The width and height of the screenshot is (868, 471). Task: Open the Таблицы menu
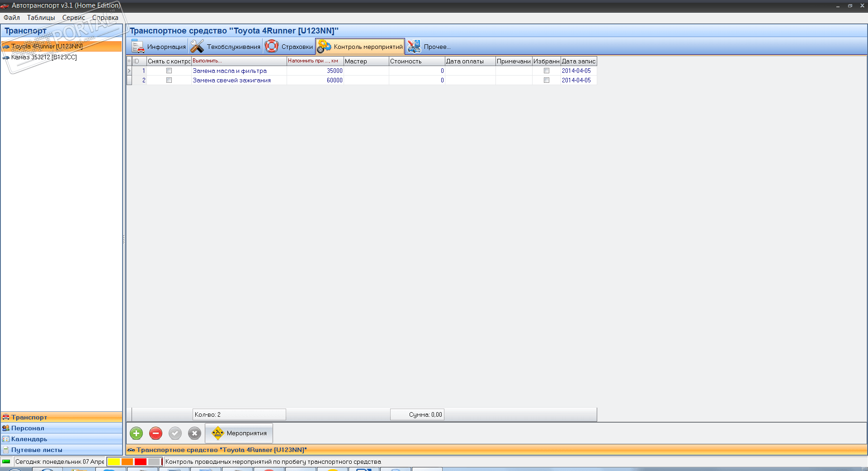click(41, 18)
